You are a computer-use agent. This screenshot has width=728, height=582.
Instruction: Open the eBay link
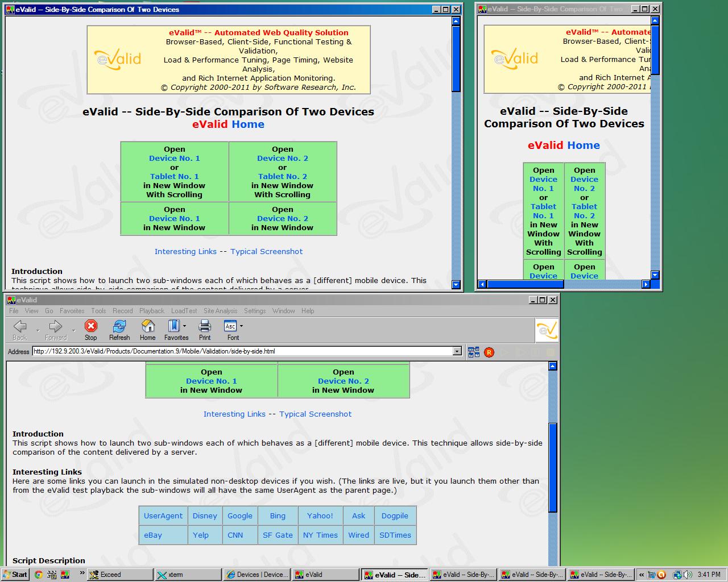[x=153, y=535]
